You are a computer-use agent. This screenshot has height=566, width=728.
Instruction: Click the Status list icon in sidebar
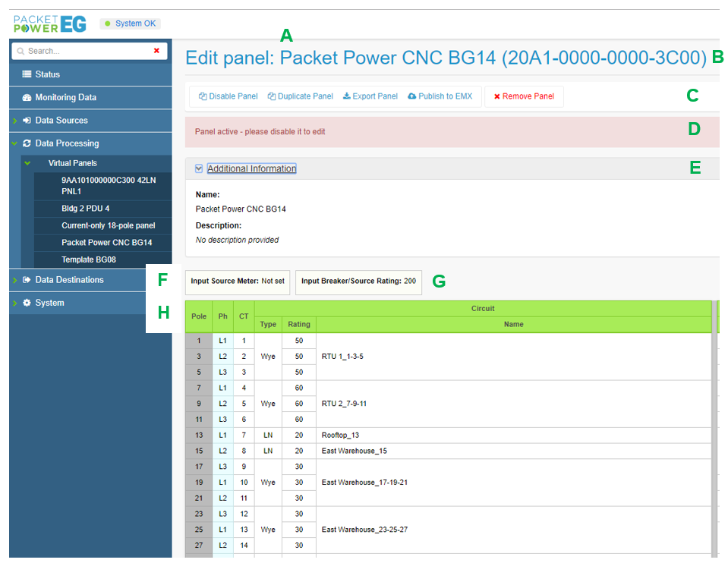point(27,74)
